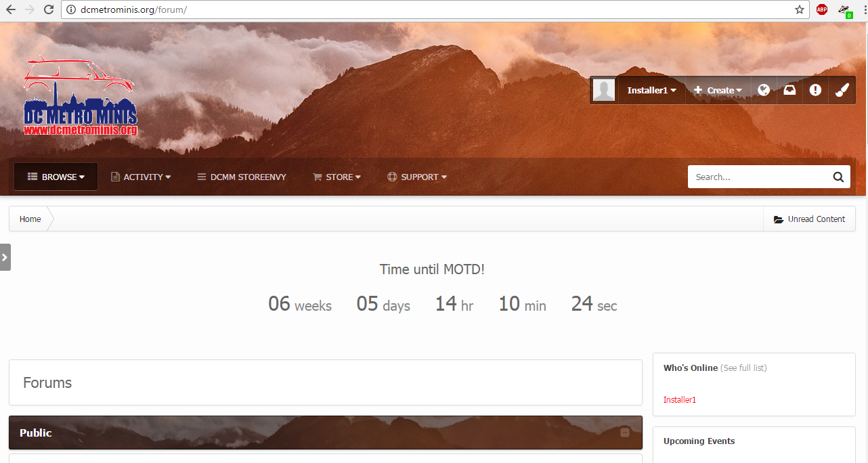Click the exclamation reports icon
This screenshot has width=868, height=463.
tap(815, 90)
